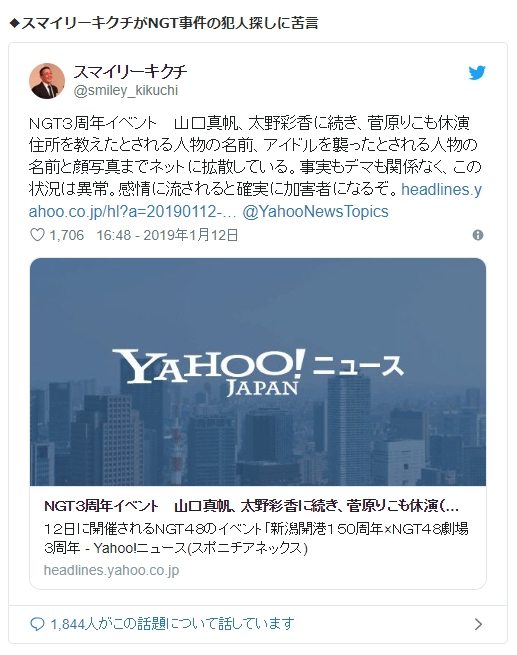The image size is (517, 655).
Task: Open Yahoo! Japan news card image
Action: point(258,372)
